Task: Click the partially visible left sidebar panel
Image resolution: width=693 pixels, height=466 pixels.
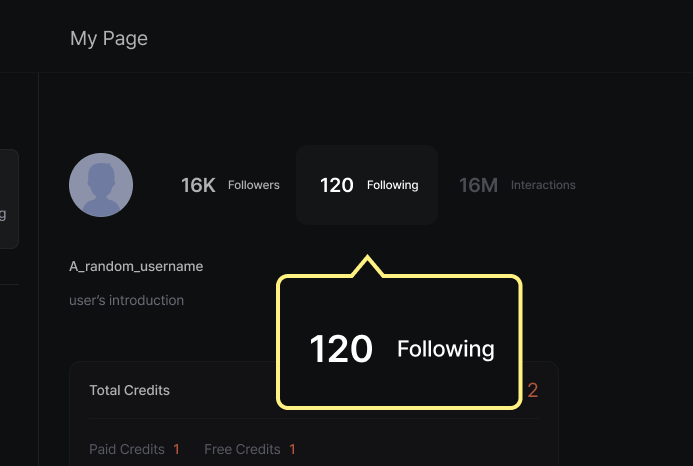Action: pos(9,199)
